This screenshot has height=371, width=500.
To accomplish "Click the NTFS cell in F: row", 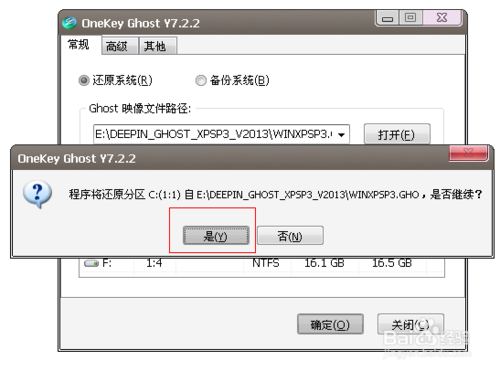I will (265, 263).
